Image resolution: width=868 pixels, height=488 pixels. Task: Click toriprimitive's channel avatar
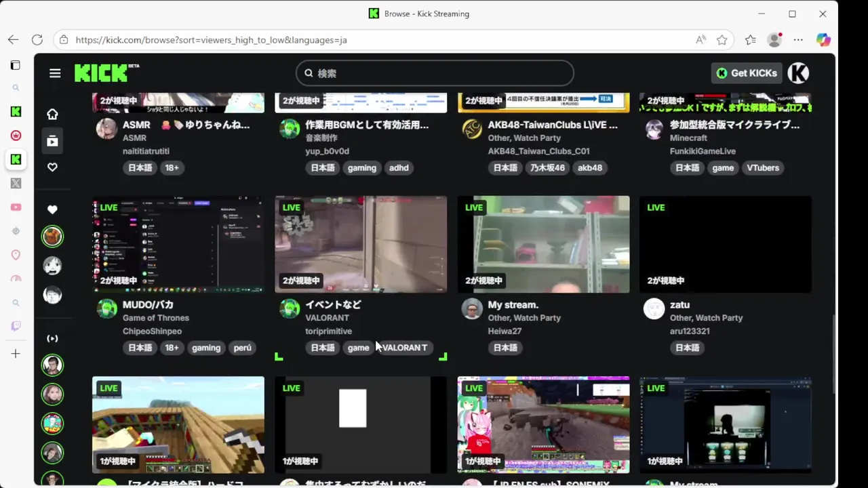290,309
